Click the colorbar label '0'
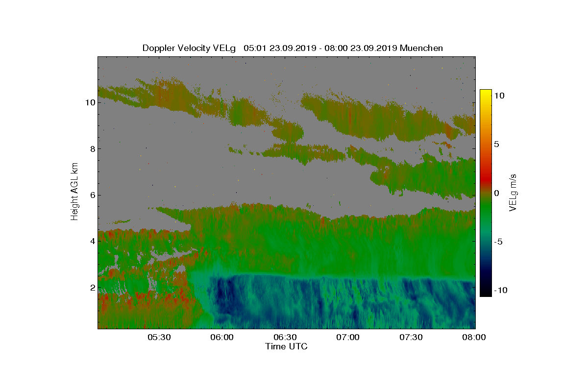Image resolution: width=588 pixels, height=392 pixels. (x=496, y=193)
